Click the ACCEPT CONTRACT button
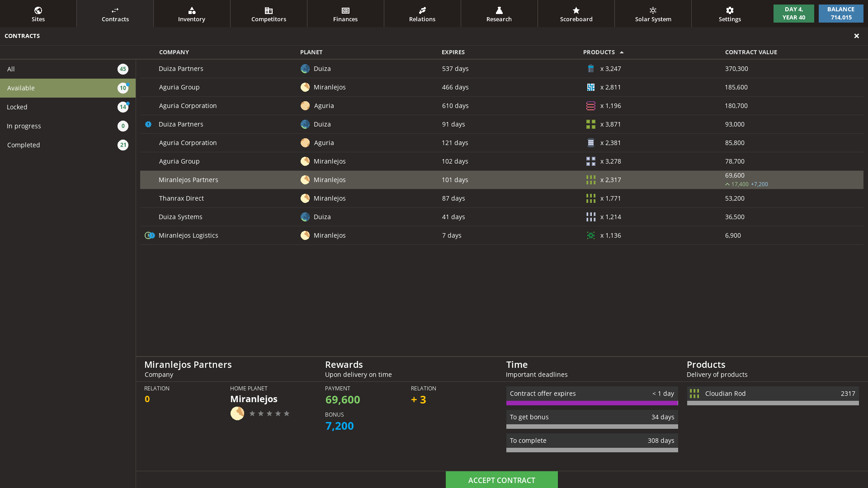 [501, 480]
